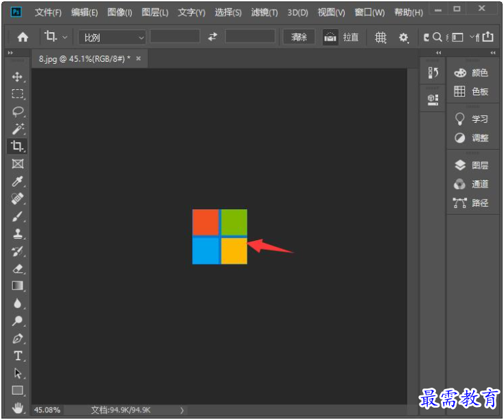Select the History Brush tool
This screenshot has width=504, height=420.
pyautogui.click(x=17, y=251)
